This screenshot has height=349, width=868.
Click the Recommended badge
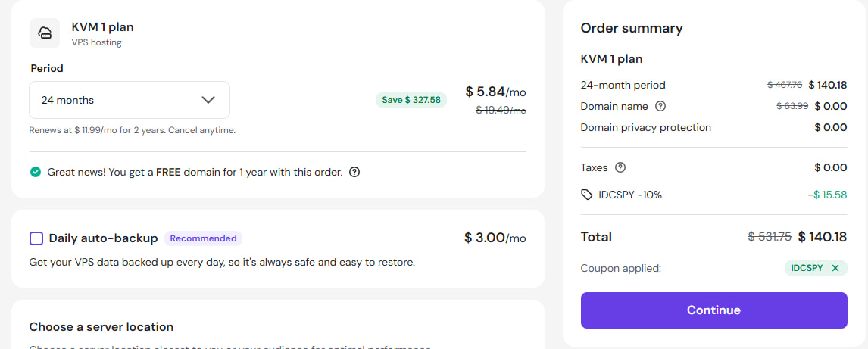(203, 238)
